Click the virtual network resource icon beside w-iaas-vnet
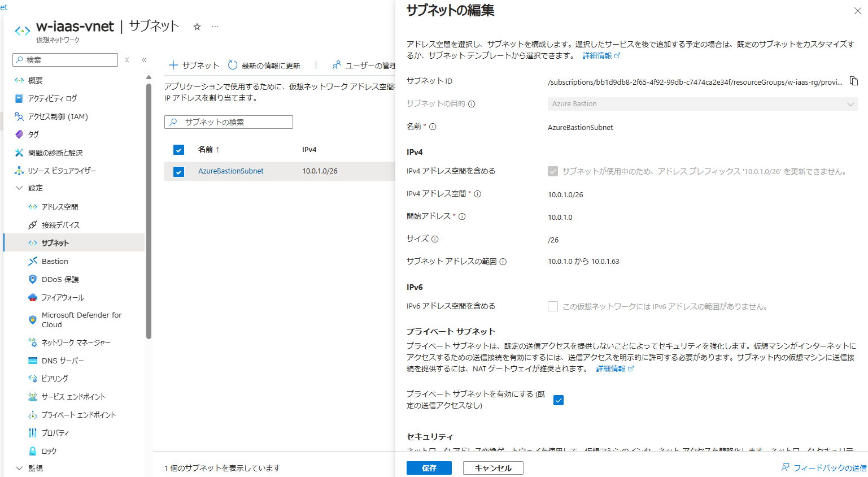This screenshot has height=477, width=868. point(23,31)
